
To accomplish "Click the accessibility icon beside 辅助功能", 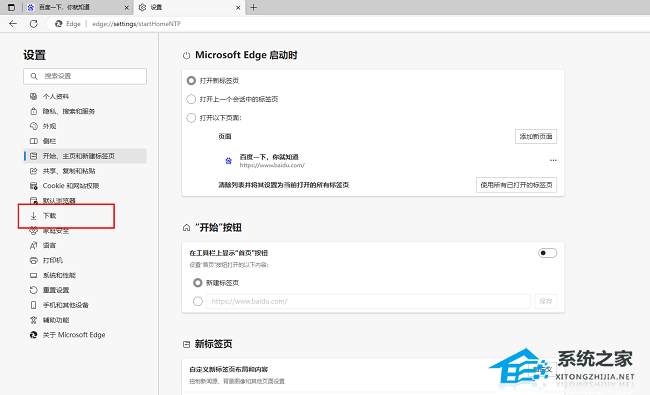I will tap(34, 320).
